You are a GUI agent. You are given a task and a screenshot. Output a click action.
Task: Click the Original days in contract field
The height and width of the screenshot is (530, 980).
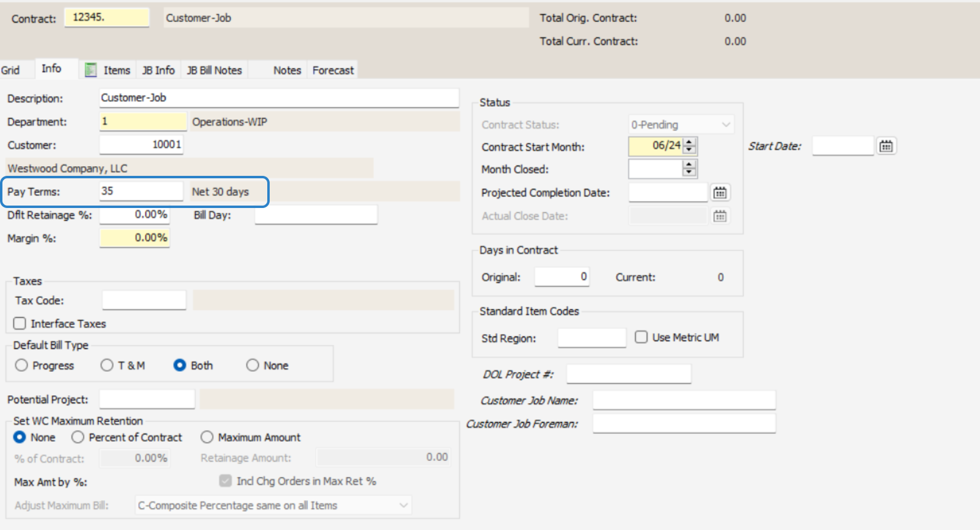[562, 277]
